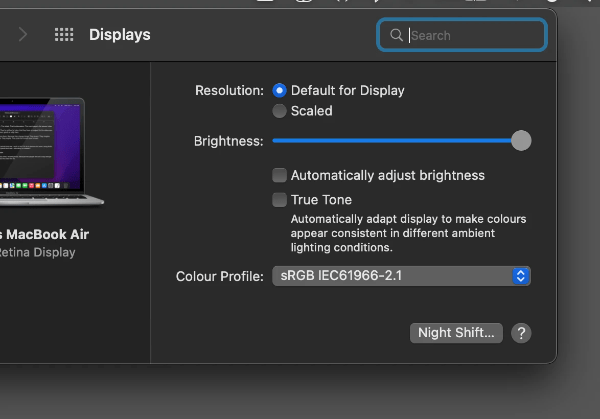
Task: Open help with the question mark button
Action: click(x=521, y=333)
